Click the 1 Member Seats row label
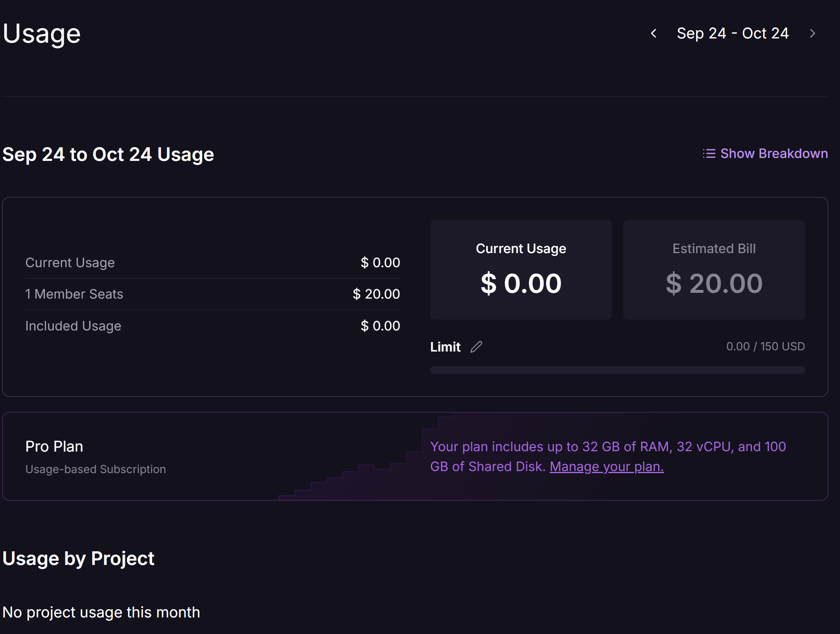Image resolution: width=840 pixels, height=634 pixels. (74, 294)
